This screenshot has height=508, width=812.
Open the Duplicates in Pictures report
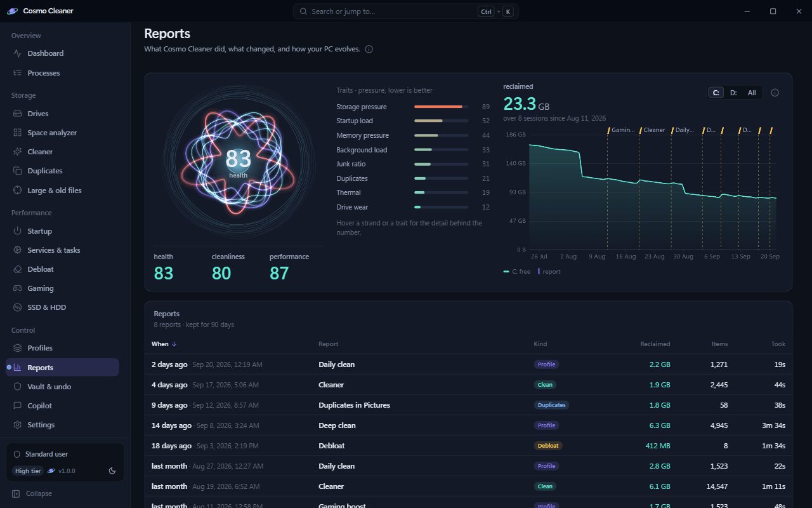(x=468, y=405)
